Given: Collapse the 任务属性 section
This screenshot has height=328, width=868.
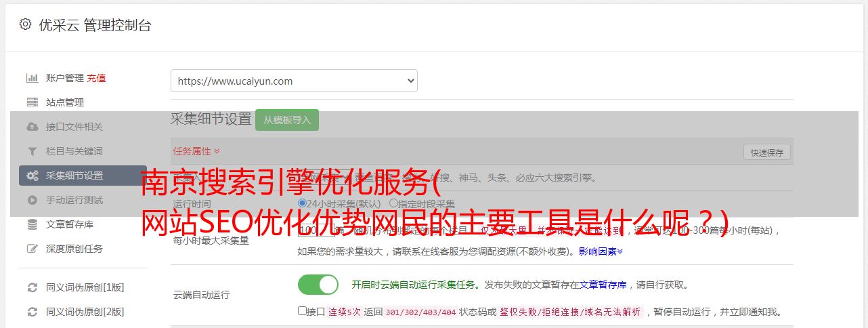Looking at the screenshot, I should point(196,151).
